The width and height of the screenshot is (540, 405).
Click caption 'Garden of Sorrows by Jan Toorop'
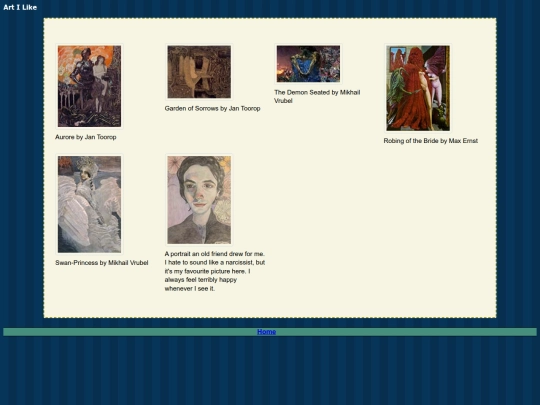(x=212, y=108)
